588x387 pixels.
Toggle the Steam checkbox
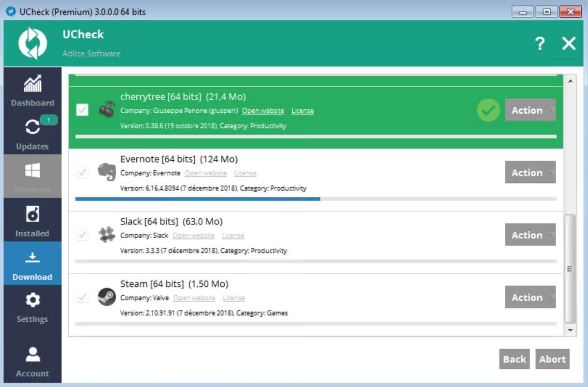pyautogui.click(x=83, y=297)
